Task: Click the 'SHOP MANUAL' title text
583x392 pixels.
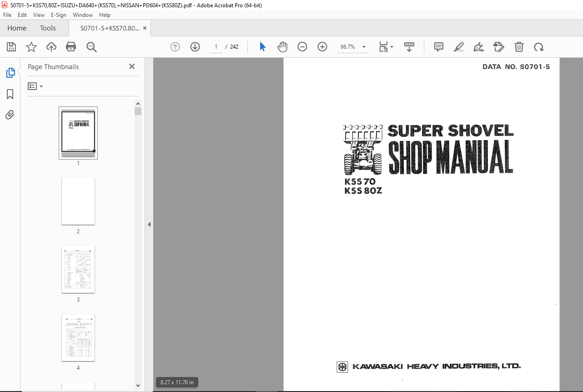Action: 451,157
